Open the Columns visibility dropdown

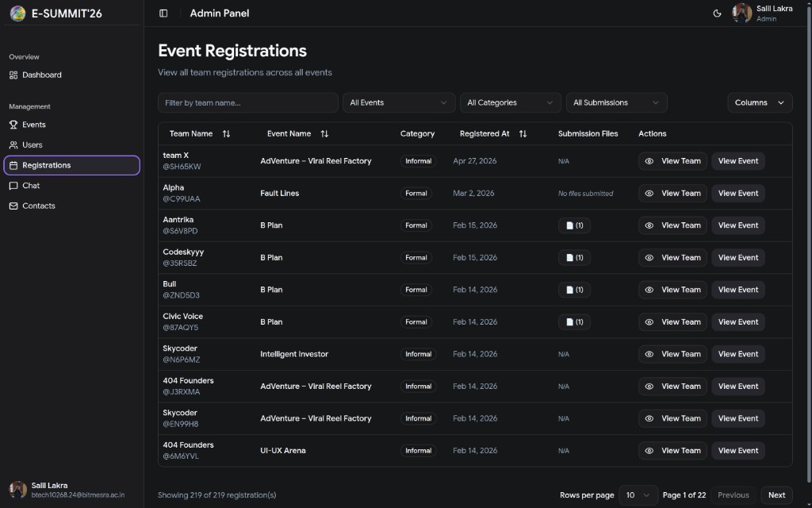click(x=760, y=102)
